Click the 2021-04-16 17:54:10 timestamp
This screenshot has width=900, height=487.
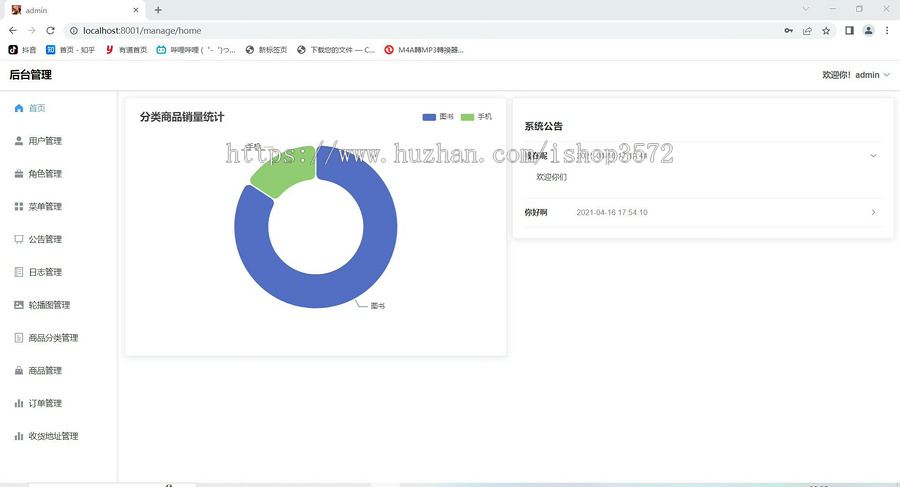tap(612, 212)
